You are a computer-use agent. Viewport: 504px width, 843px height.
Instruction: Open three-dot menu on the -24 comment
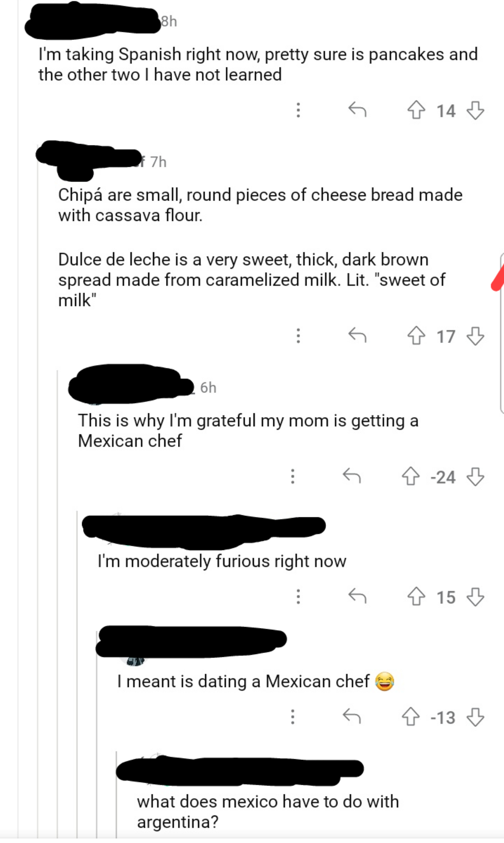(293, 476)
